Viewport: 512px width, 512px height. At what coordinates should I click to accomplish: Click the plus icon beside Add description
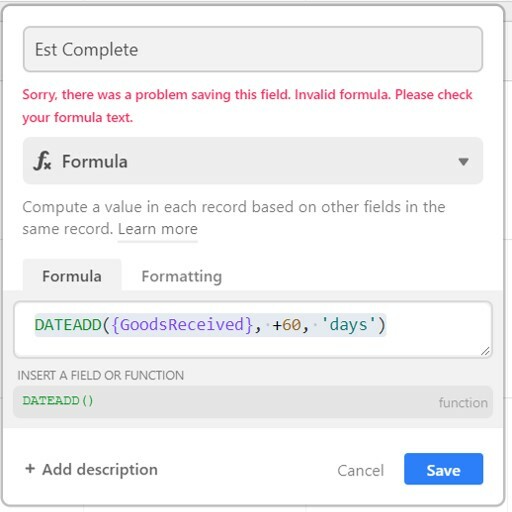pyautogui.click(x=30, y=468)
